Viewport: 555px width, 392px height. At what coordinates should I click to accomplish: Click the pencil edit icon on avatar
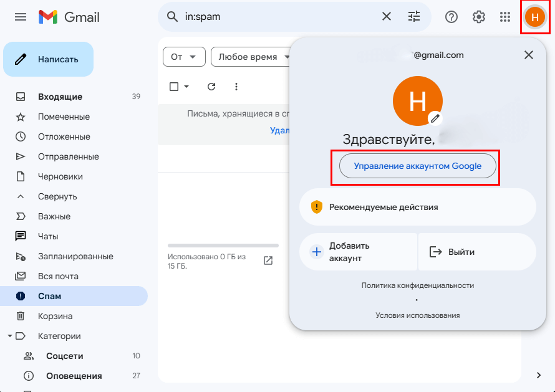coord(435,118)
